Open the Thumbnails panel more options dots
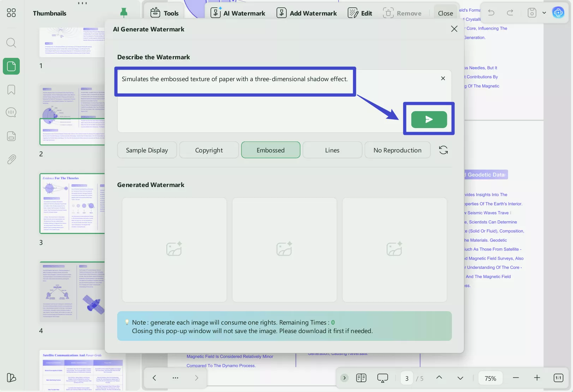This screenshot has width=573, height=392. click(x=82, y=3)
